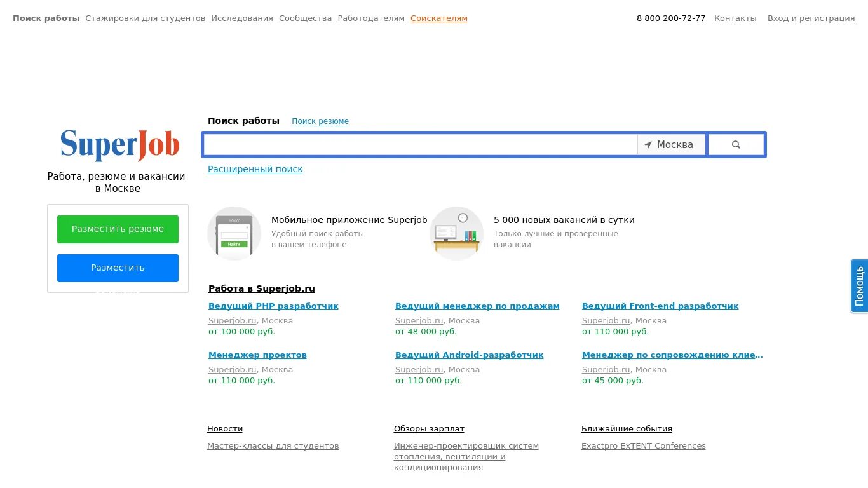Open Сообщества navigation link
The image size is (868, 488).
(x=306, y=18)
